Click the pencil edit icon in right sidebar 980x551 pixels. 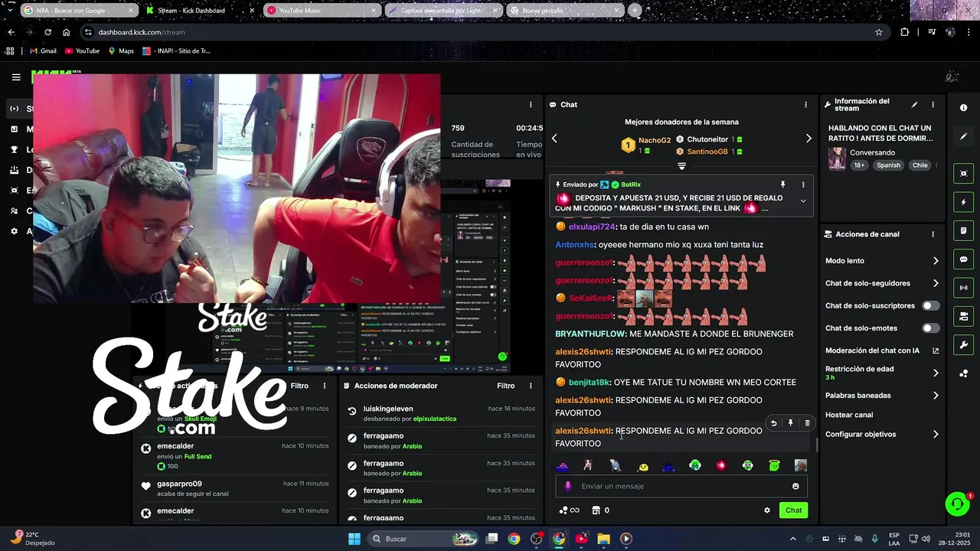[x=963, y=136]
